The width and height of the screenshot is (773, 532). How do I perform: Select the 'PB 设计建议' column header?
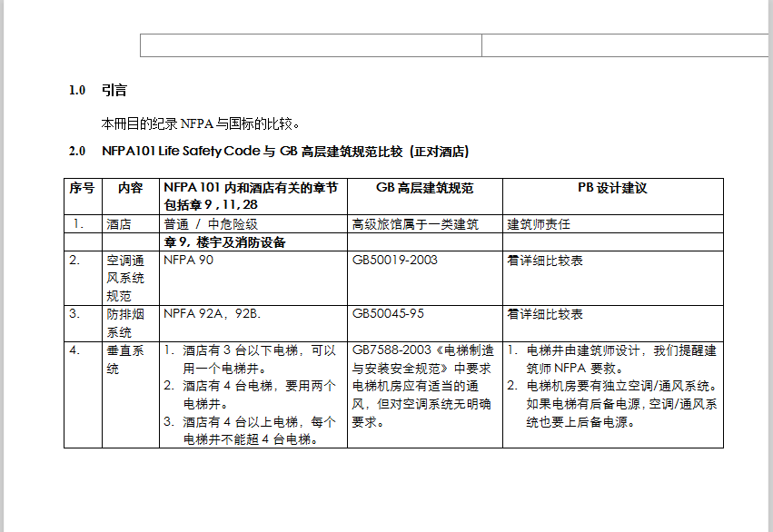pos(612,188)
